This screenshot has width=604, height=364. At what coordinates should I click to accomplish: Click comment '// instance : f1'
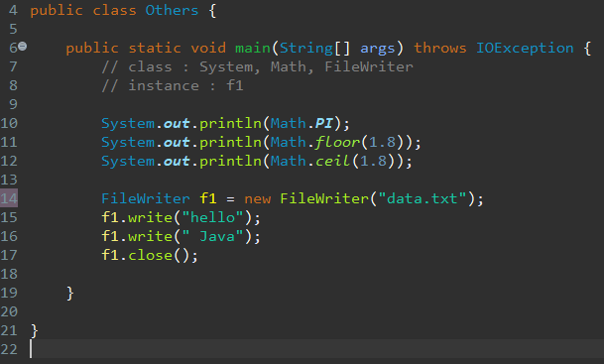point(173,85)
